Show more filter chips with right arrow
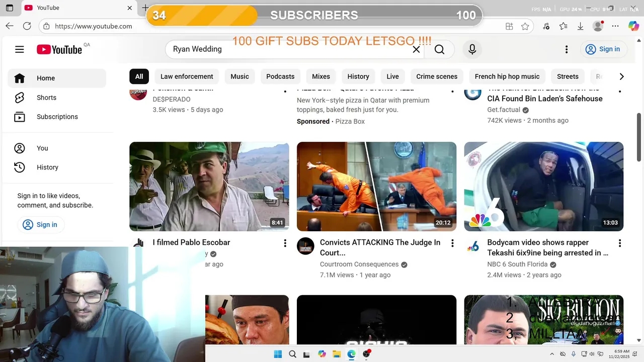Viewport: 644px width, 362px height. 621,76
